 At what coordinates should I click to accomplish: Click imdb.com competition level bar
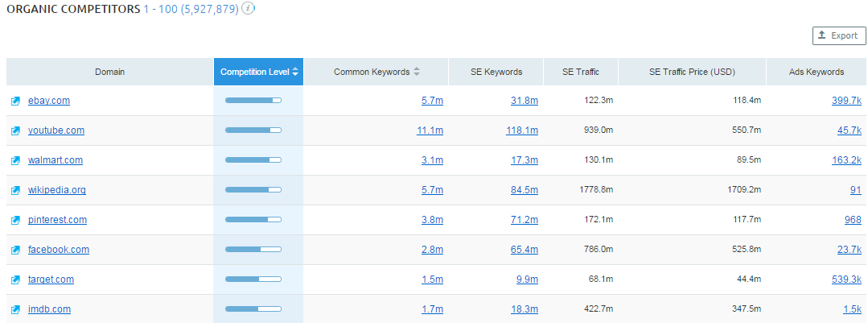pos(253,309)
